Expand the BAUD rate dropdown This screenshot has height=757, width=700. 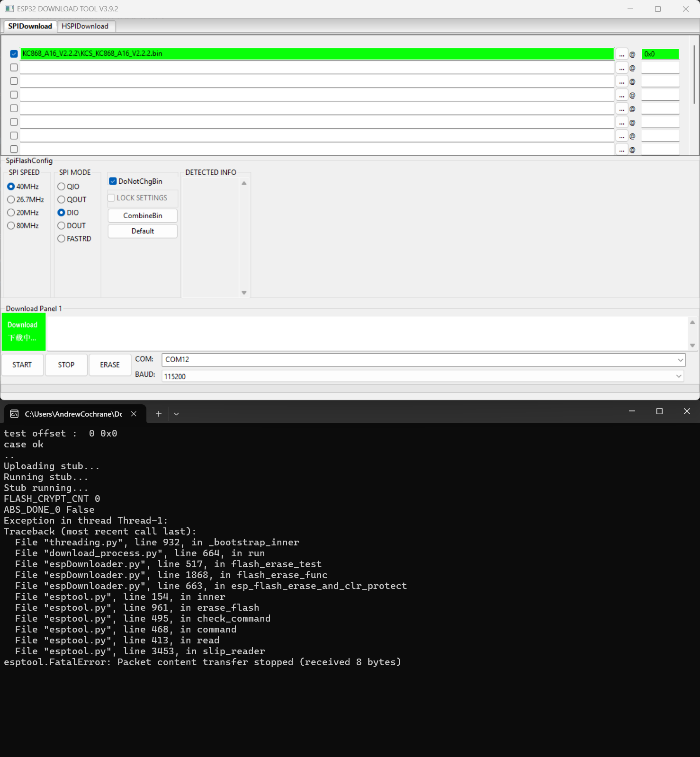point(678,376)
